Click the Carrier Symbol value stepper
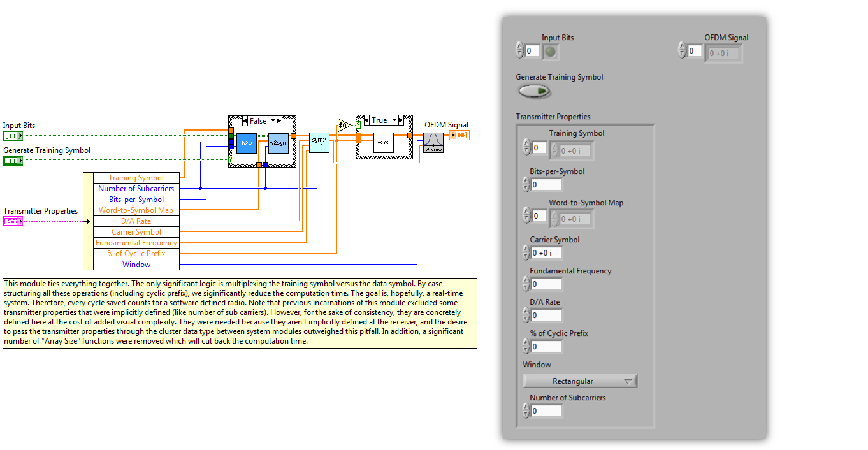868x450 pixels. (x=526, y=253)
